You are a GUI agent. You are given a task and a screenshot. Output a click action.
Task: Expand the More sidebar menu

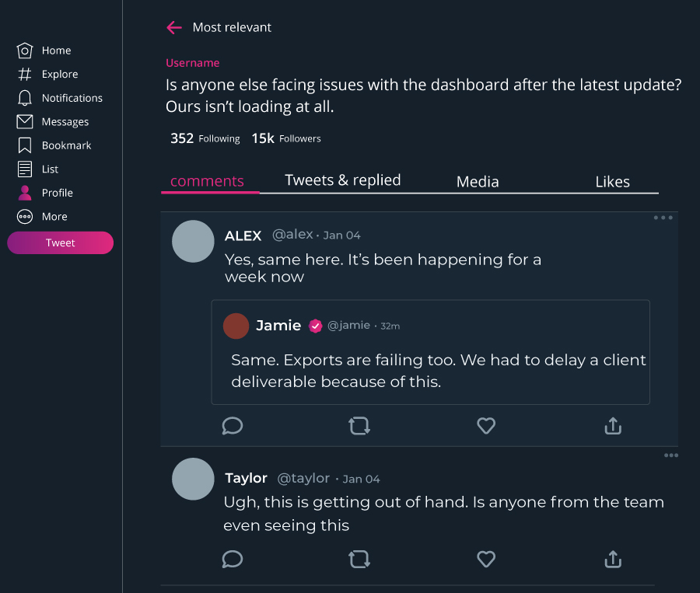tap(52, 216)
